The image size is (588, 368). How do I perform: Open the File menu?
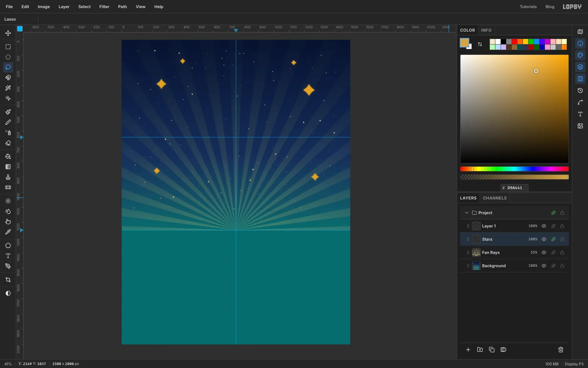pyautogui.click(x=9, y=7)
